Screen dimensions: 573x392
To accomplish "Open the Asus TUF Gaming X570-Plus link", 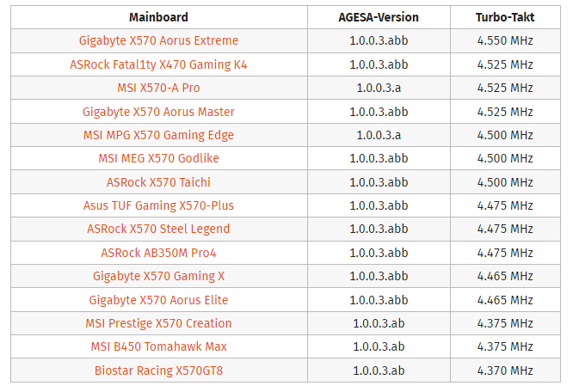I will pyautogui.click(x=158, y=205).
